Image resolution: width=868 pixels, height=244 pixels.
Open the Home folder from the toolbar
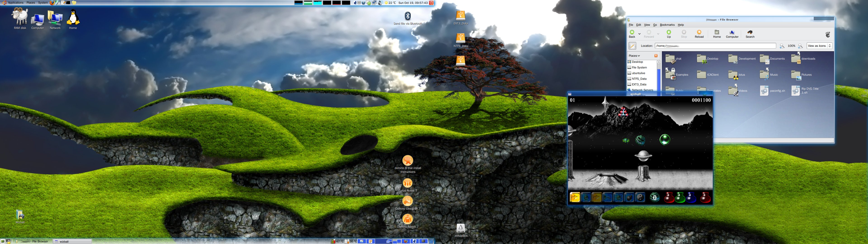[x=717, y=34]
